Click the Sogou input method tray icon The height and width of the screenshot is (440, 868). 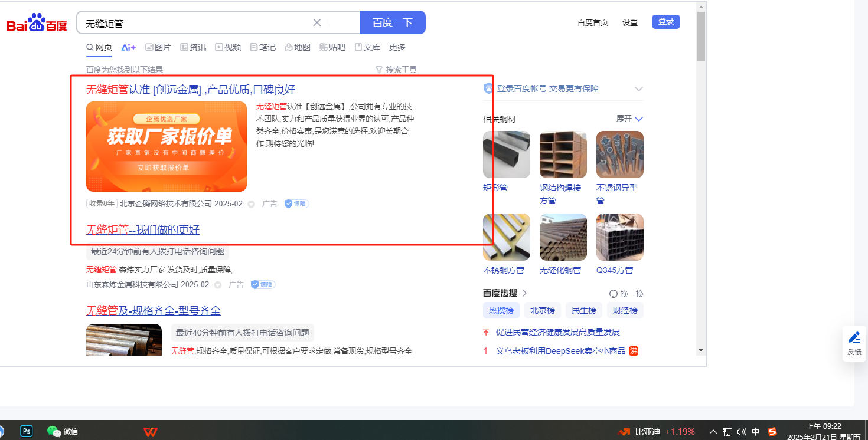click(772, 431)
